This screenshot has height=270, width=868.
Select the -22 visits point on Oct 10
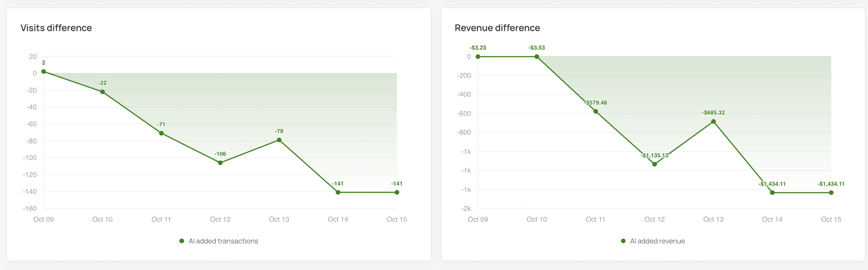(x=102, y=92)
